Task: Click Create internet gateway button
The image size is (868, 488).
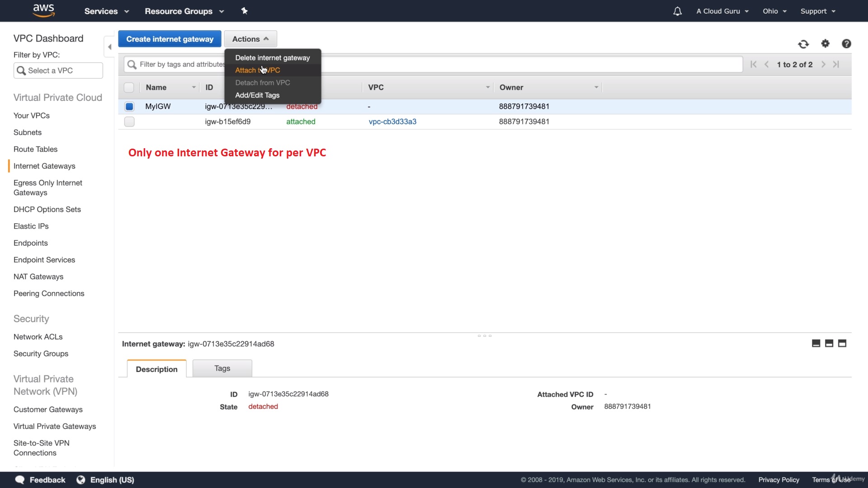Action: pyautogui.click(x=170, y=39)
